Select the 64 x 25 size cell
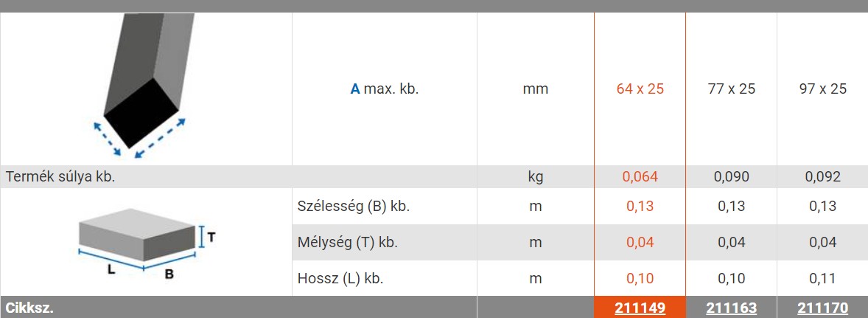The width and height of the screenshot is (868, 318). (x=640, y=89)
